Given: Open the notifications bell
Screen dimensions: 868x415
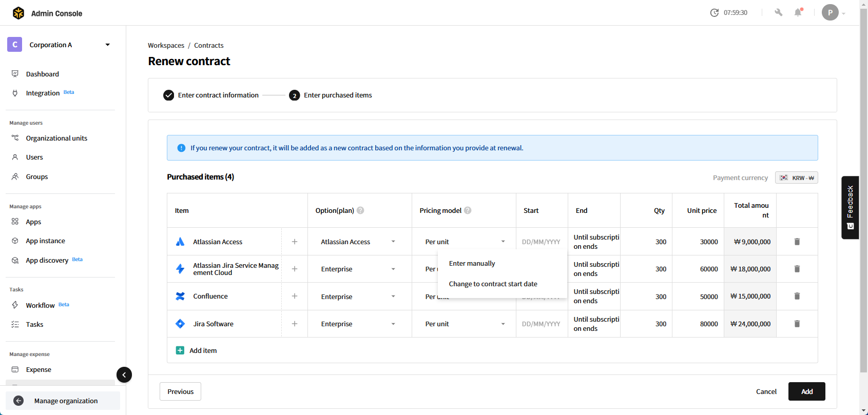Looking at the screenshot, I should (798, 12).
